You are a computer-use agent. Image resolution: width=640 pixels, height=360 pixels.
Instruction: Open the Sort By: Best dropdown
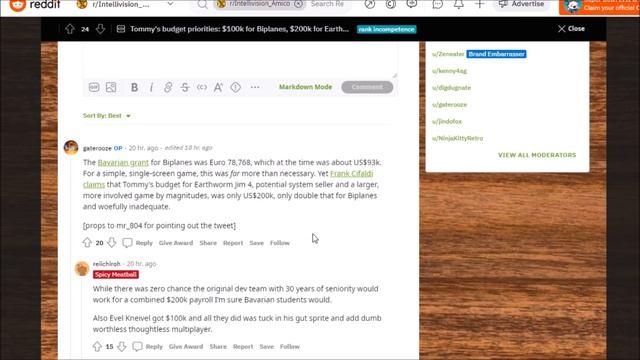pos(107,116)
